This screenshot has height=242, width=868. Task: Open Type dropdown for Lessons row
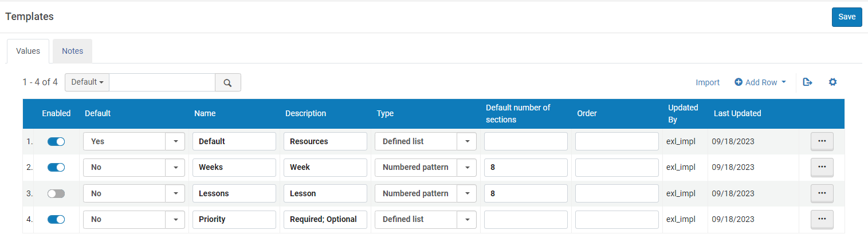coord(467,193)
